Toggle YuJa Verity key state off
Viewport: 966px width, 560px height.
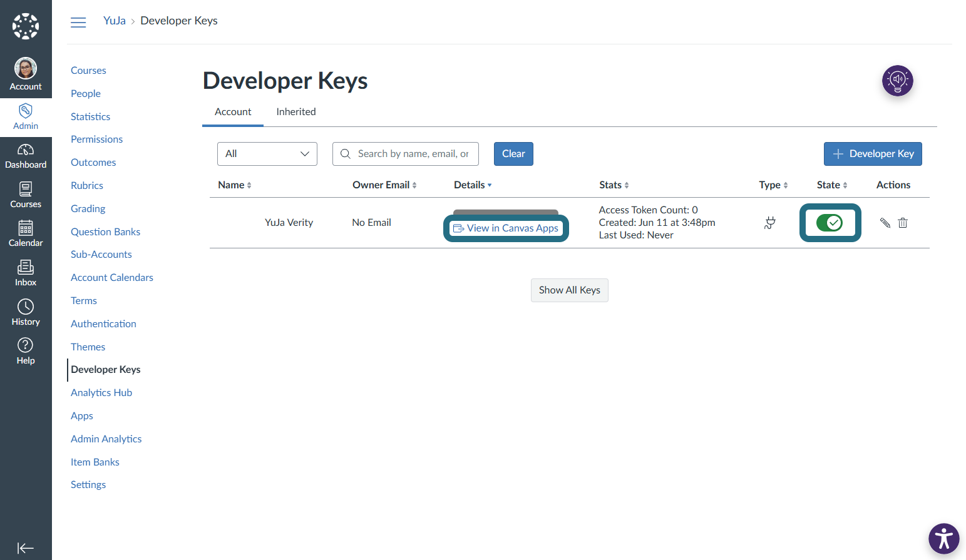pos(830,223)
